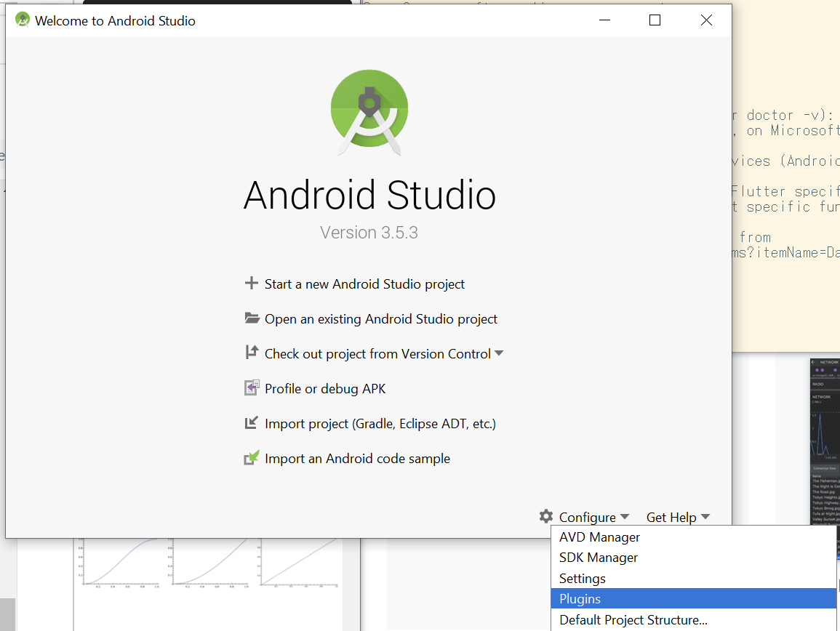Choose Profile or debug APK
Screen dimensions: 840x631
coord(325,389)
